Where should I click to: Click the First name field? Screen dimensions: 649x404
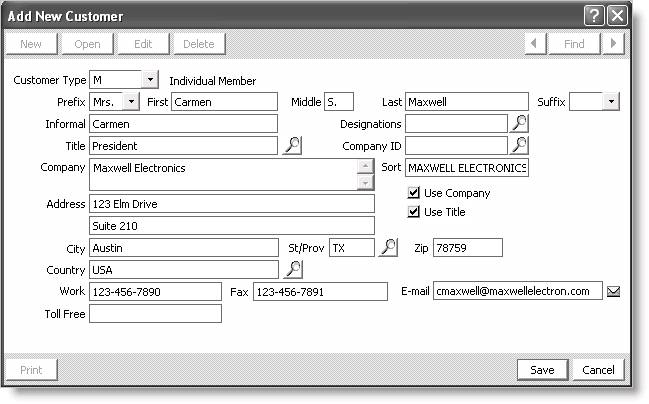[x=224, y=102]
